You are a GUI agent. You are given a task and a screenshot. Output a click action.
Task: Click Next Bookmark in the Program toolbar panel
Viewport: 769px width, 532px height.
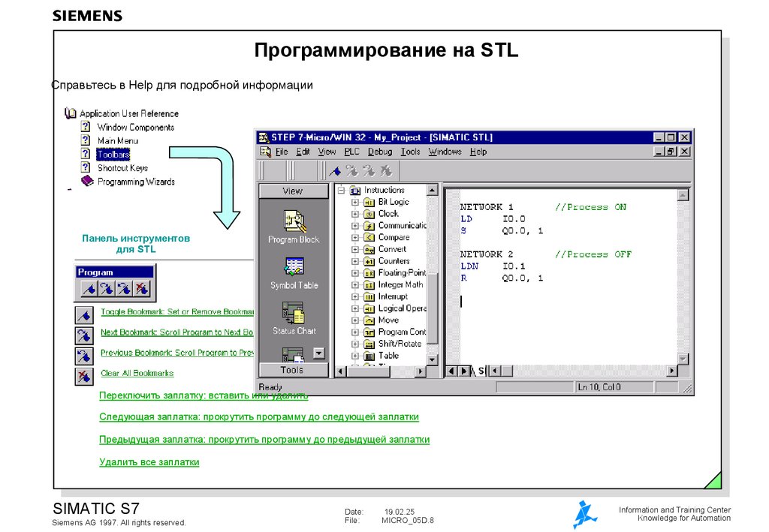[x=107, y=289]
